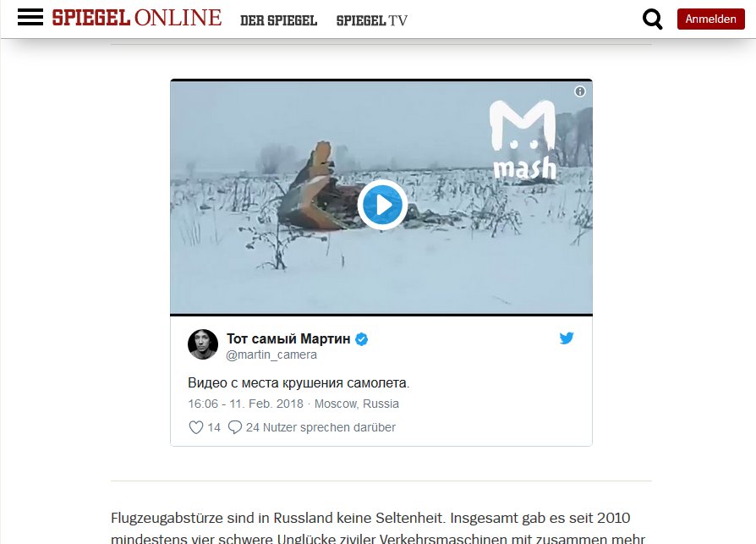Open tweet timestamp 16:06 - 11. Feb. 2018
Viewport: 756px width, 544px height.
pos(245,404)
